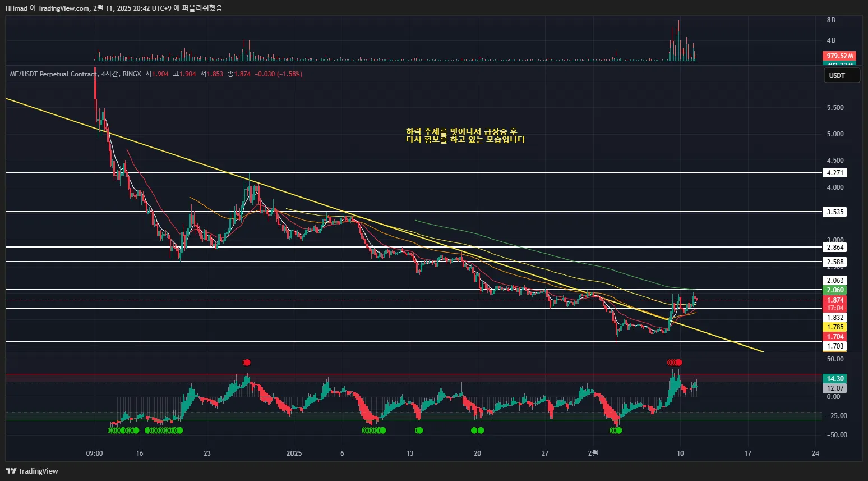Click the −25.00 oscillator axis label
The height and width of the screenshot is (481, 868).
coord(837,416)
